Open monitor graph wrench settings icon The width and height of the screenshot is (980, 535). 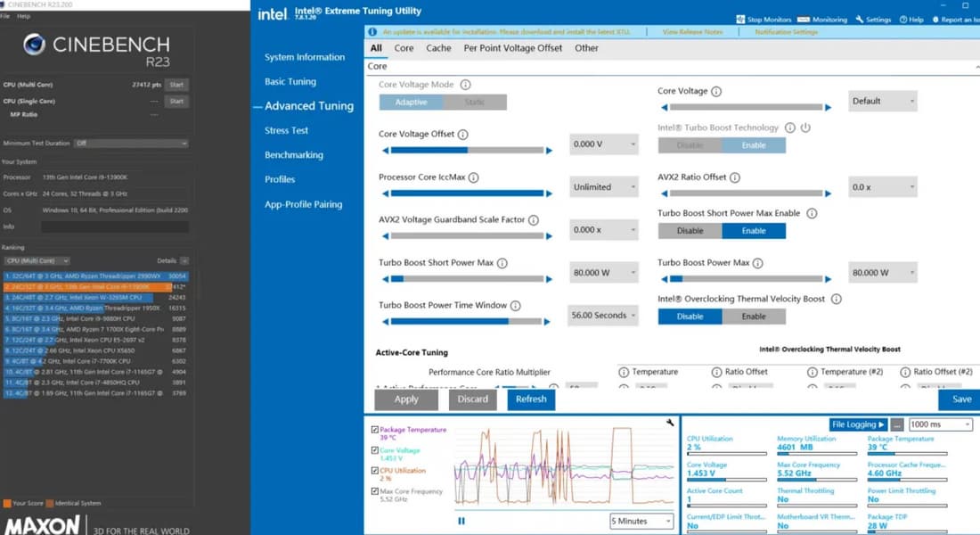[x=670, y=423]
